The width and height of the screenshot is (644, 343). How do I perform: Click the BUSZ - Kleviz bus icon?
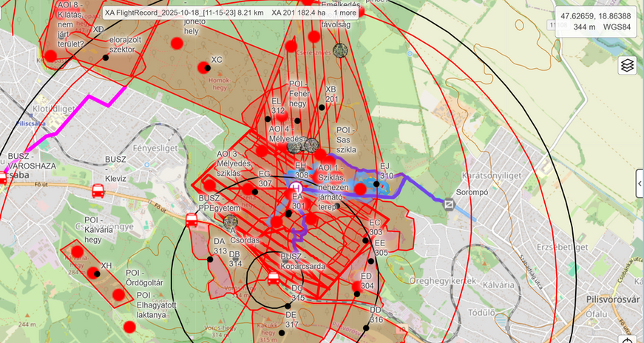tap(98, 191)
